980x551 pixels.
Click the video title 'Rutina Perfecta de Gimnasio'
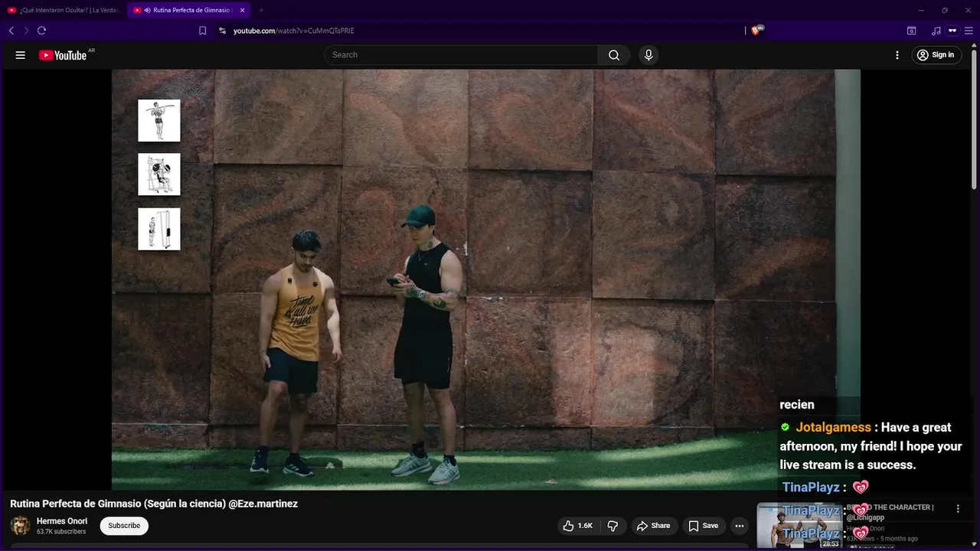click(x=154, y=504)
